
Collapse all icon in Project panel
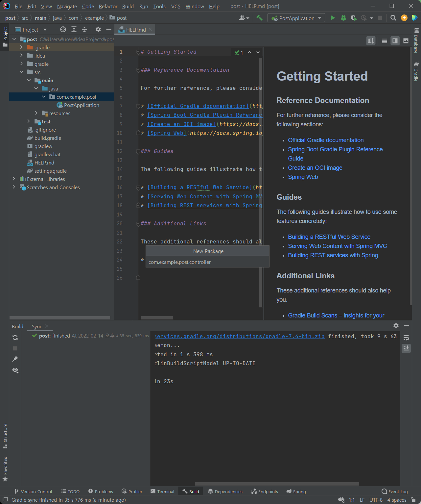click(84, 30)
